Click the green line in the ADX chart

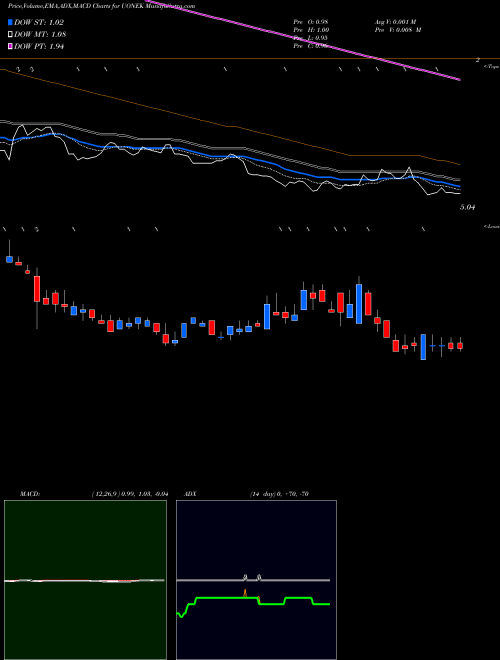[x=227, y=598]
